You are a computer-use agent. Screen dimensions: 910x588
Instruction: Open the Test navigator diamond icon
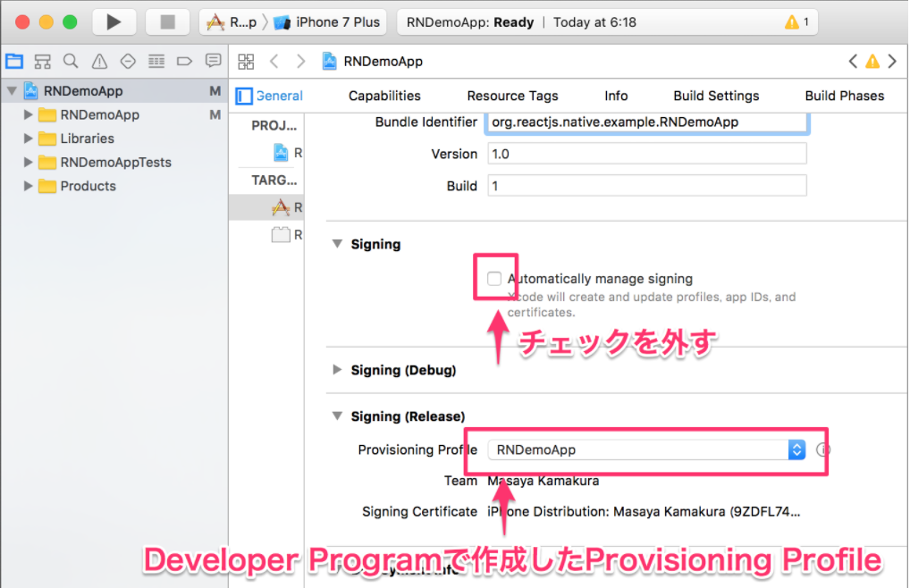click(x=128, y=61)
